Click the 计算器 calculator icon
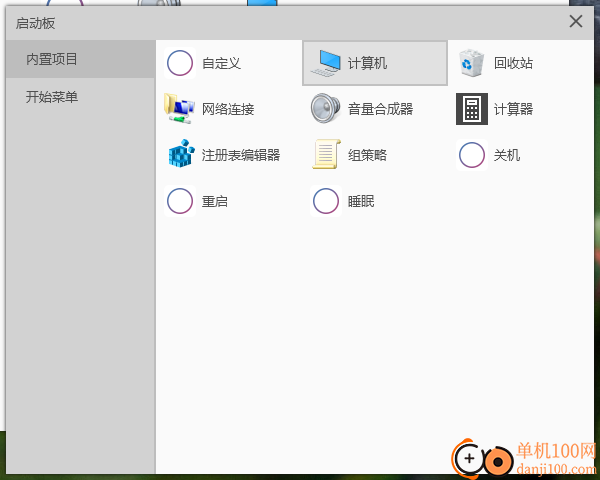This screenshot has height=480, width=600. pos(472,109)
